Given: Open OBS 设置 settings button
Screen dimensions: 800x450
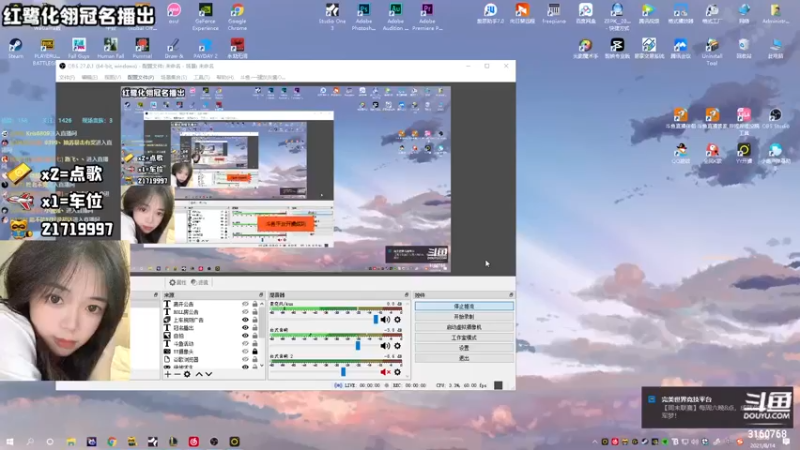Looking at the screenshot, I should [x=464, y=348].
